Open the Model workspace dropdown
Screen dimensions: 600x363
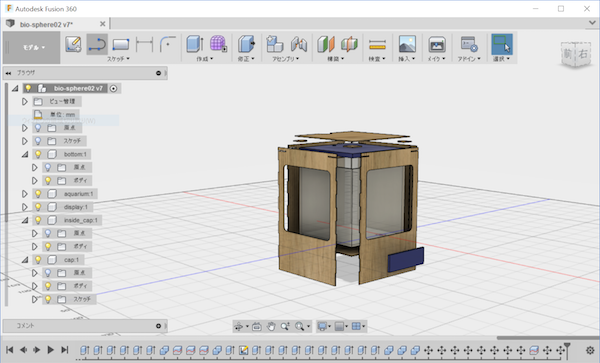(x=32, y=47)
